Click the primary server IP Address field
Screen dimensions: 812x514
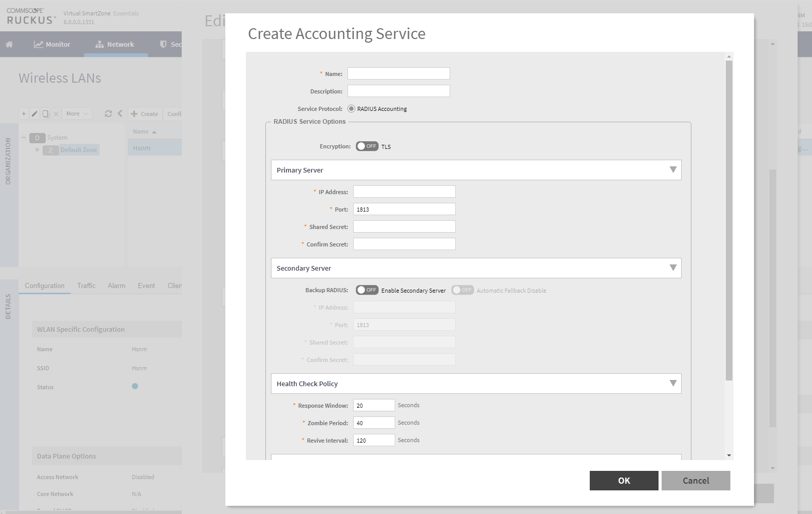404,192
